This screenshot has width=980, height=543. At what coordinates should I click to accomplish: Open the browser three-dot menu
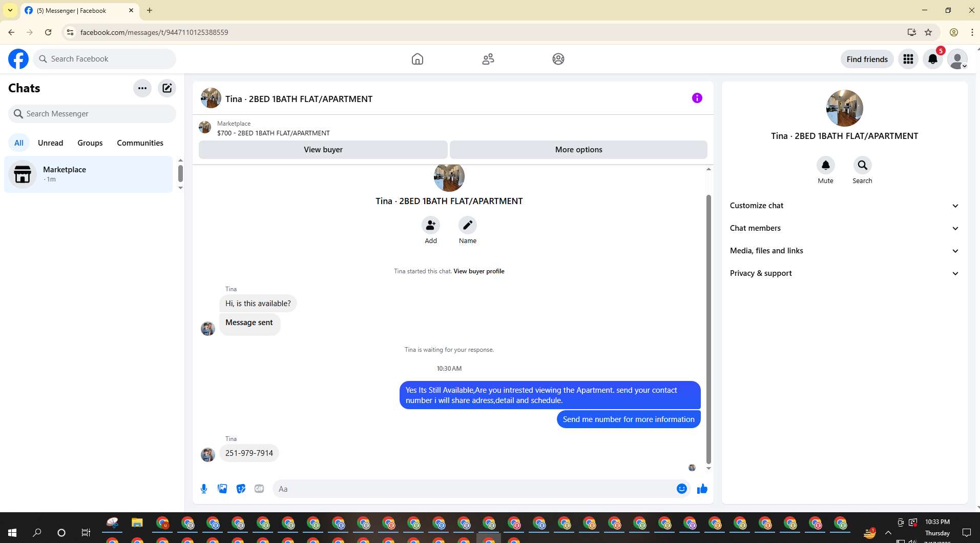(x=972, y=32)
